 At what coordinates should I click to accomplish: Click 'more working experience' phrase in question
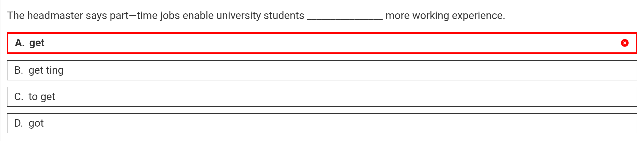[x=445, y=16]
